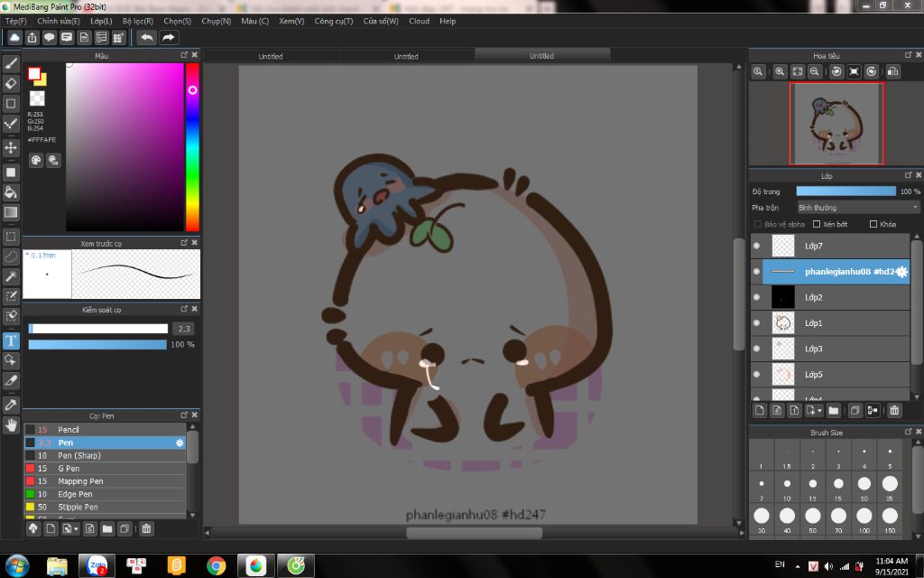Expand add-brush dropdown in Cọ panel
This screenshot has height=578, width=924.
pos(76,529)
